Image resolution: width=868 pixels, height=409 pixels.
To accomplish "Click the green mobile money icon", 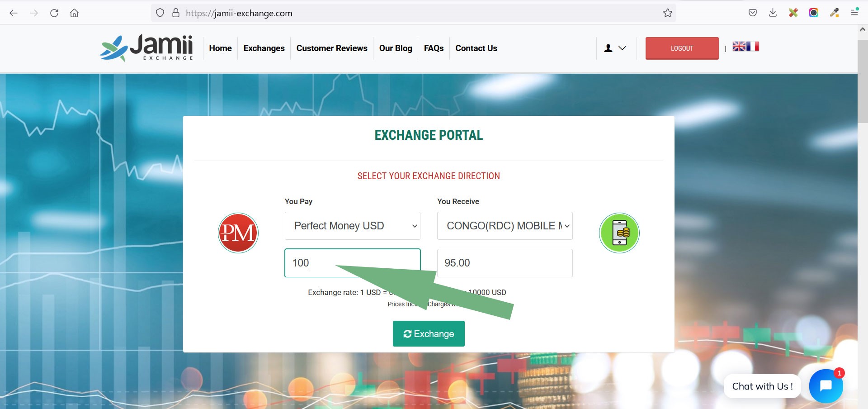I will tap(619, 233).
